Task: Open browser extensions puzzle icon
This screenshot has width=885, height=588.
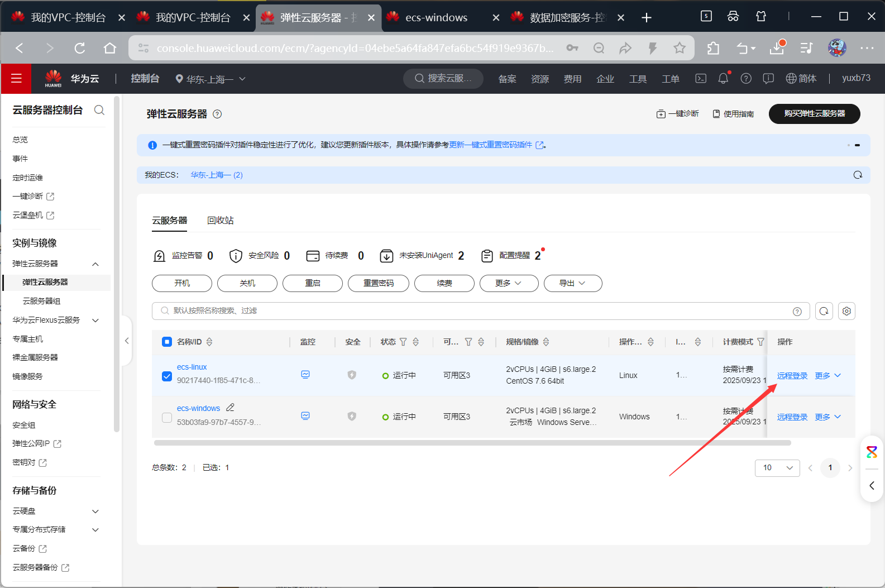Action: 713,48
